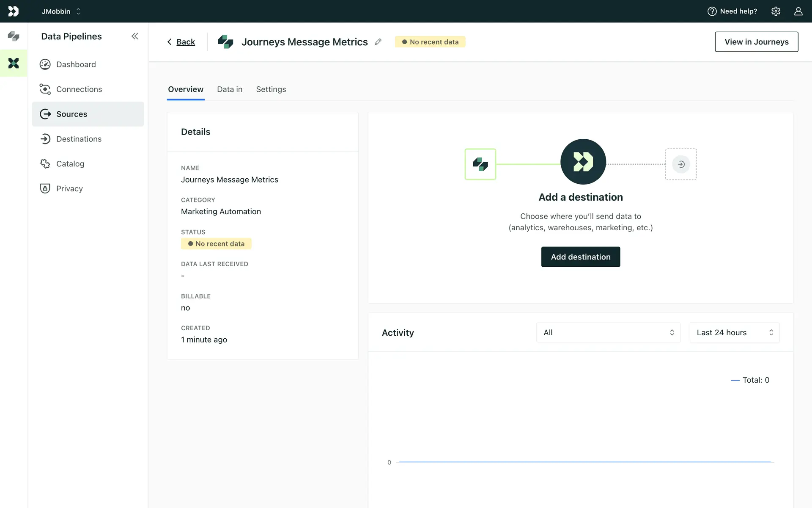Viewport: 812px width, 508px height.
Task: Click the logo in top-left corner
Action: click(x=14, y=11)
